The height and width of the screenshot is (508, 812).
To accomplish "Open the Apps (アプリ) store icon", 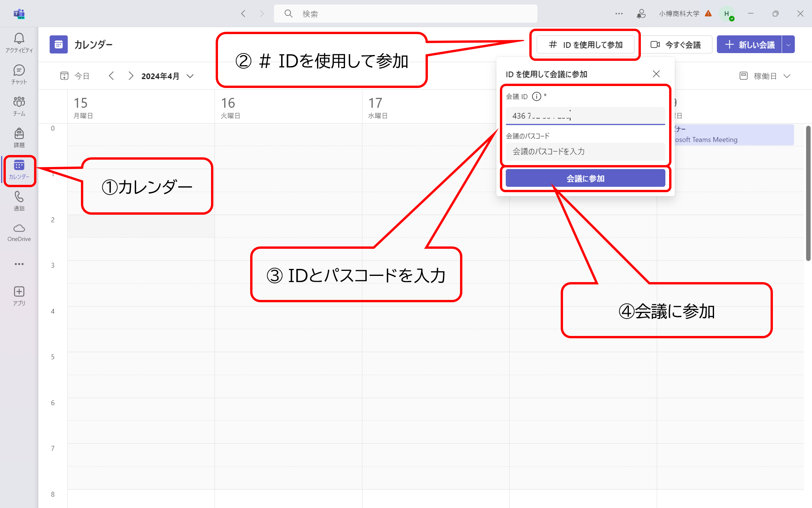I will pyautogui.click(x=19, y=296).
